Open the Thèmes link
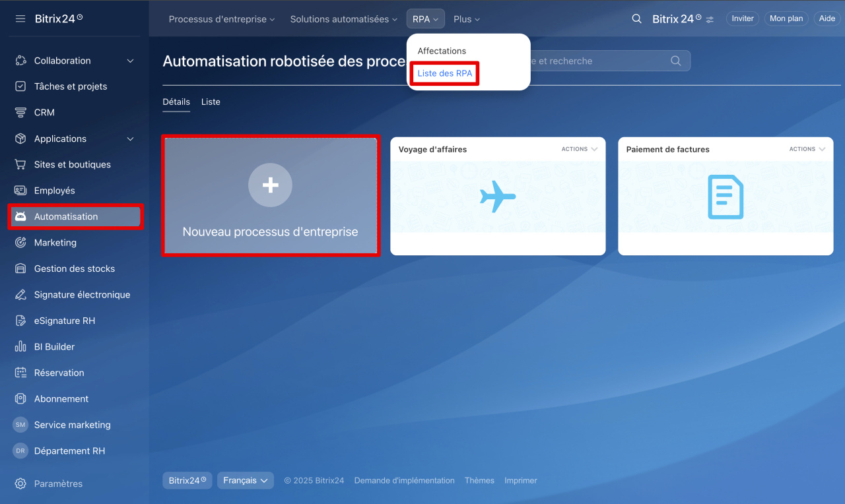Viewport: 845px width, 504px height. (x=479, y=480)
